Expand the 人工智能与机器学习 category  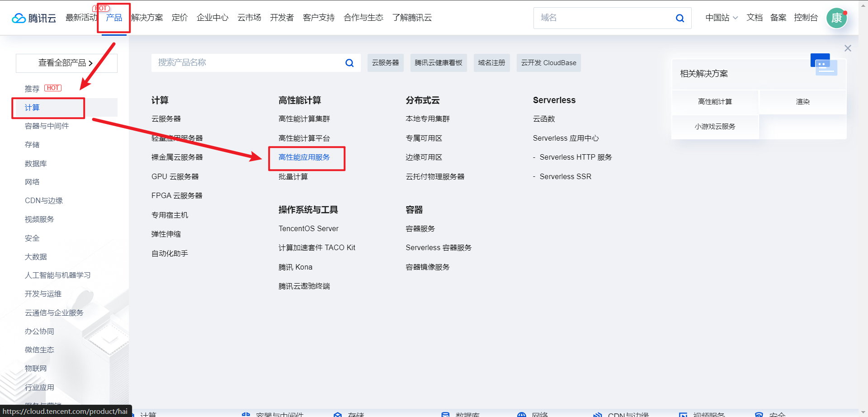[x=57, y=275]
